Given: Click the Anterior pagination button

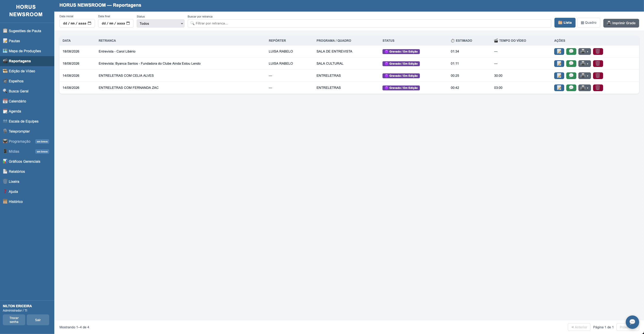Looking at the screenshot, I should point(579,327).
